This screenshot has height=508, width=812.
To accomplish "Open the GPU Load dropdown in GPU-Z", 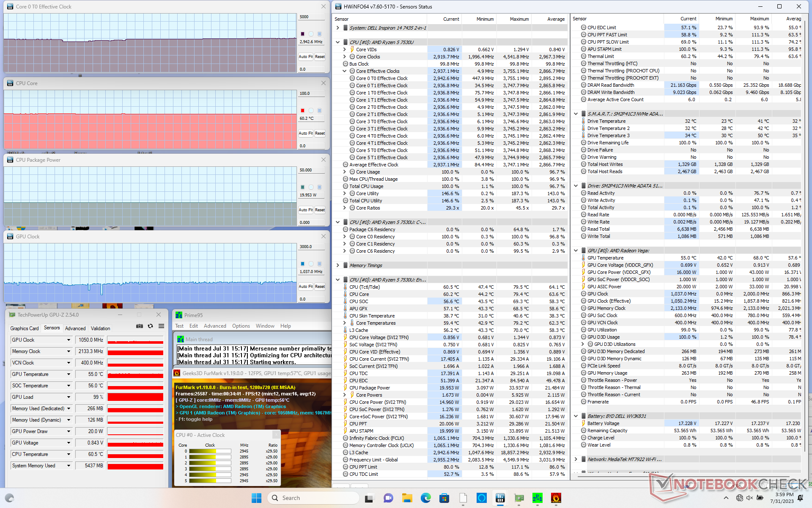I will point(69,397).
